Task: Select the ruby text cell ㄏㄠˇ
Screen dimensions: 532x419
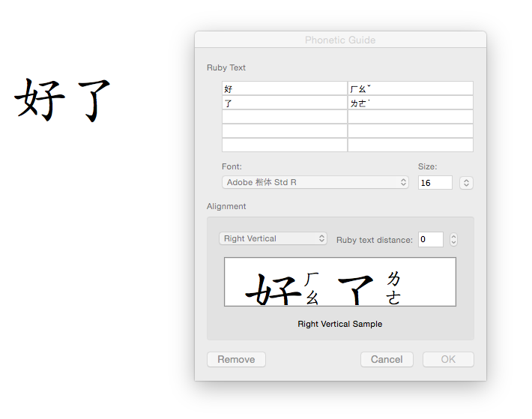Action: click(x=411, y=88)
